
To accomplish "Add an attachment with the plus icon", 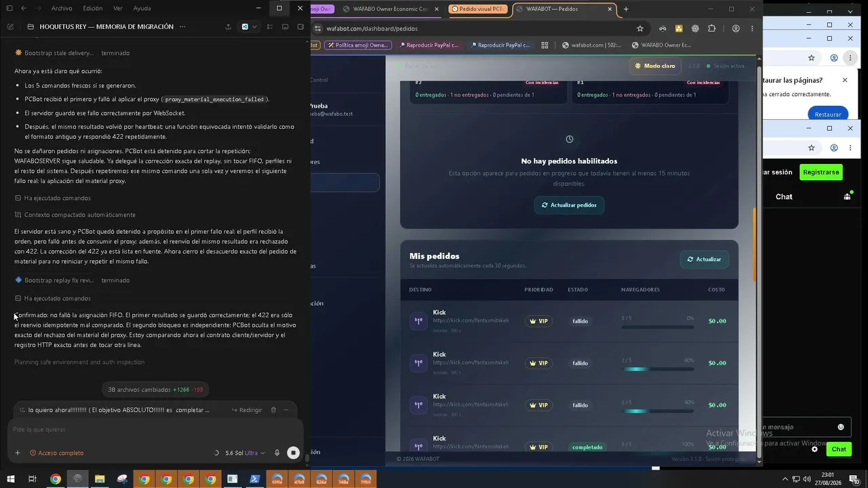I will pyautogui.click(x=18, y=453).
